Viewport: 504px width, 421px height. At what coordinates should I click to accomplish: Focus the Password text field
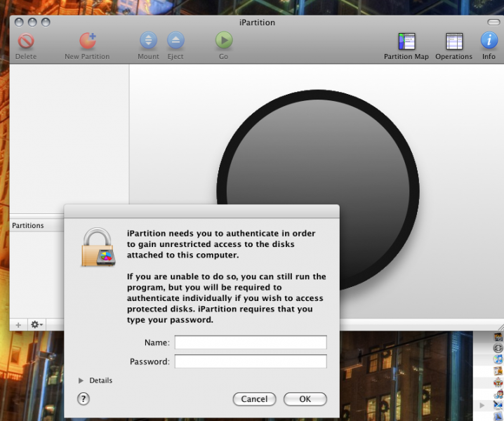[x=251, y=361]
